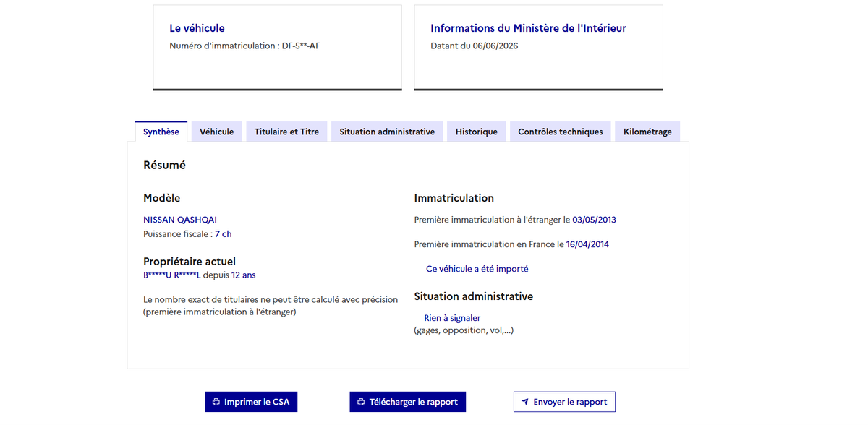
Task: View the Kilométrage tab
Action: tap(647, 132)
